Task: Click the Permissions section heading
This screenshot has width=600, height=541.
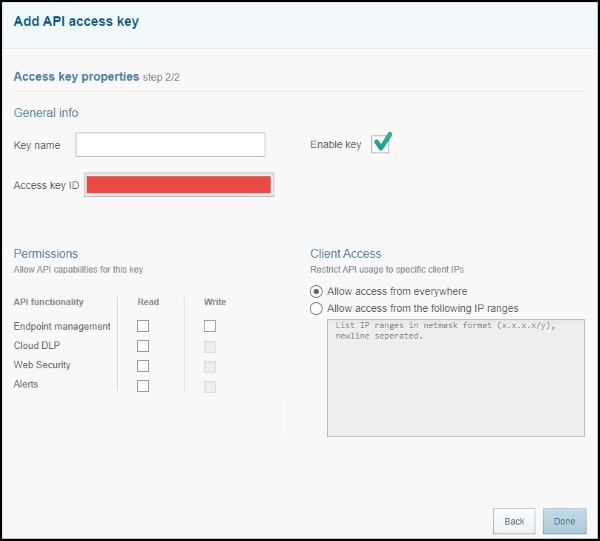Action: [x=46, y=254]
